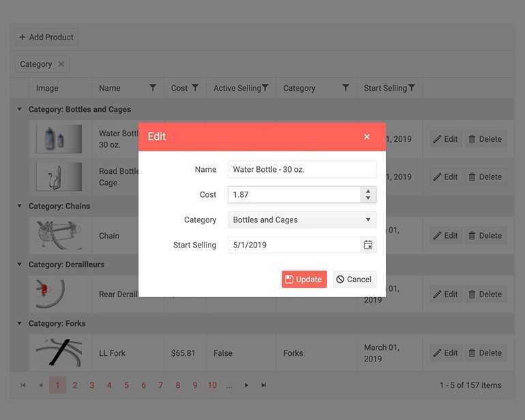This screenshot has height=420, width=525.
Task: Remove the Category grouping chip
Action: click(61, 64)
